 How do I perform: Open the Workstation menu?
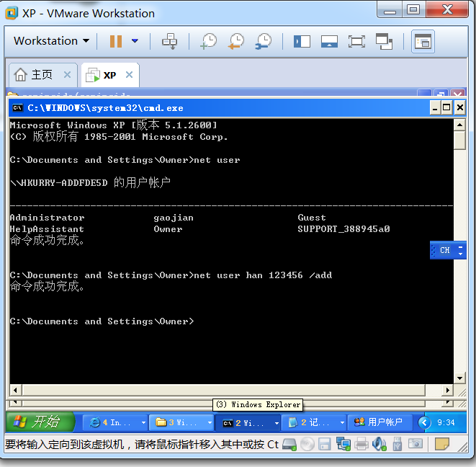(51, 41)
